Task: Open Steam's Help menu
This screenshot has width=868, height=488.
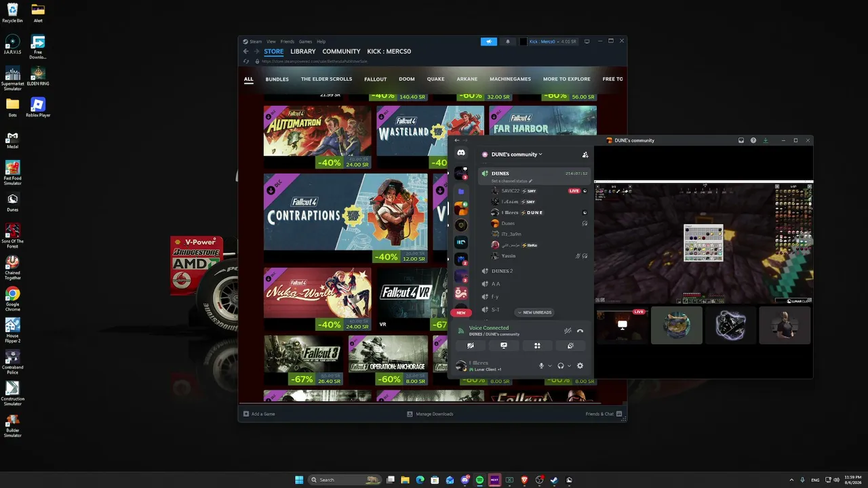Action: (321, 41)
